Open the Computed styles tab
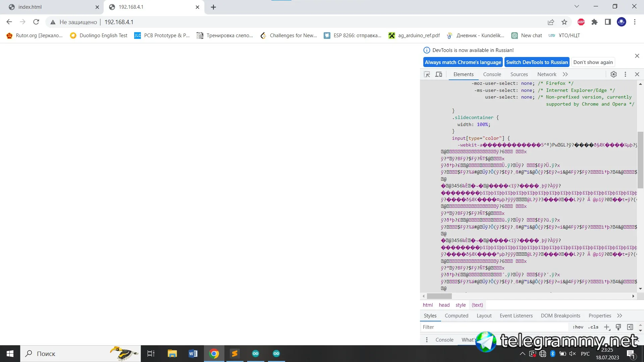The height and width of the screenshot is (362, 644). [456, 316]
